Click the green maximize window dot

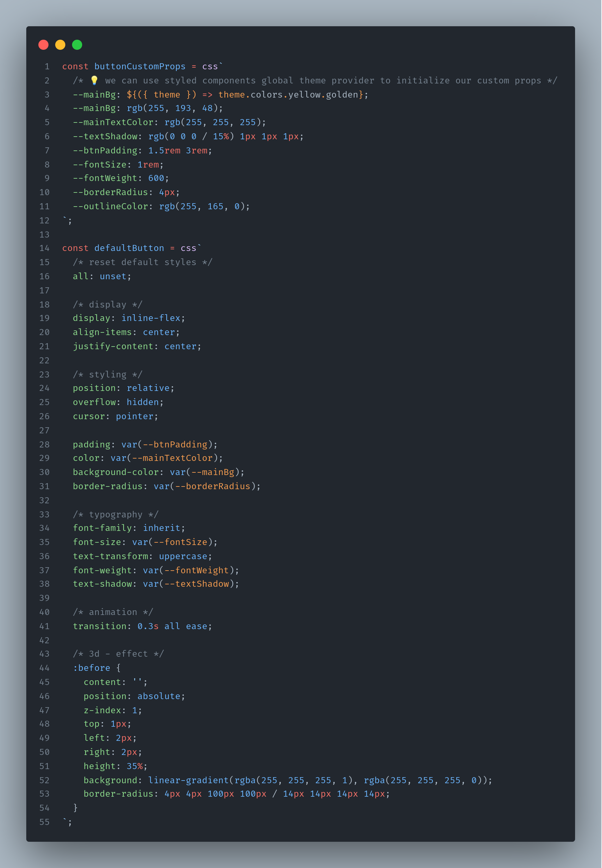pos(77,45)
